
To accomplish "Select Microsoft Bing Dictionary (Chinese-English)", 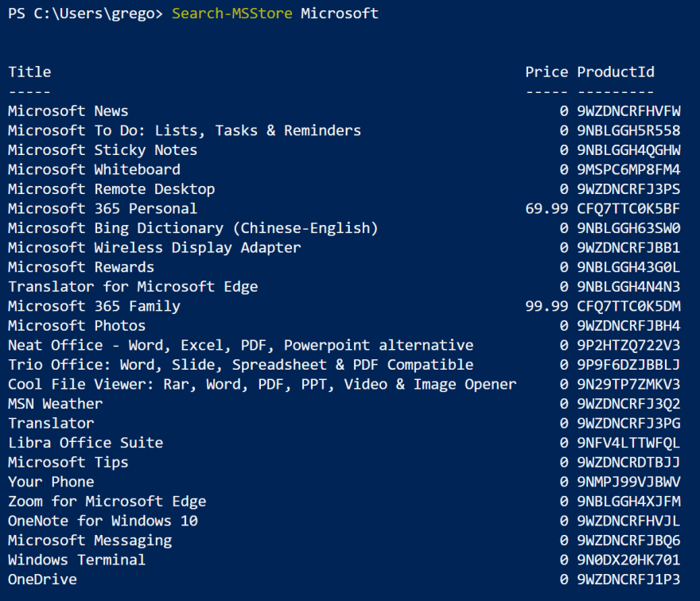I will 193,228.
